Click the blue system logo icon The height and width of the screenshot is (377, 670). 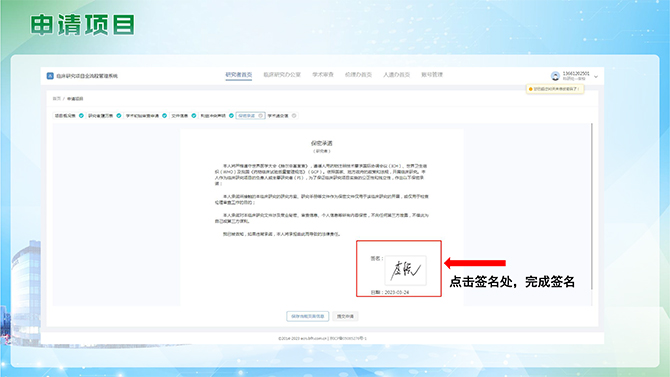coord(50,76)
